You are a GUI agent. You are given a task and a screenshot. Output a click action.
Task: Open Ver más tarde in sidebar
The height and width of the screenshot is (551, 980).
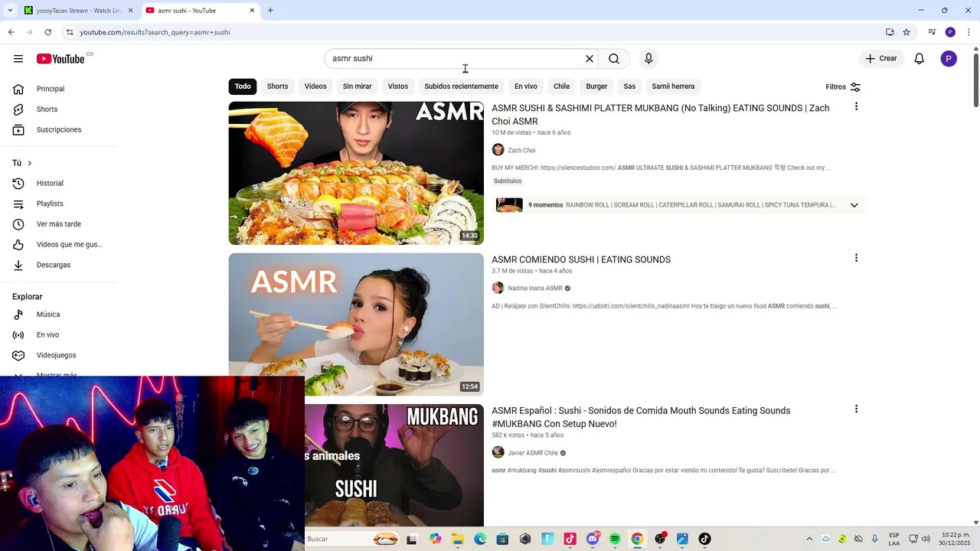pos(58,224)
